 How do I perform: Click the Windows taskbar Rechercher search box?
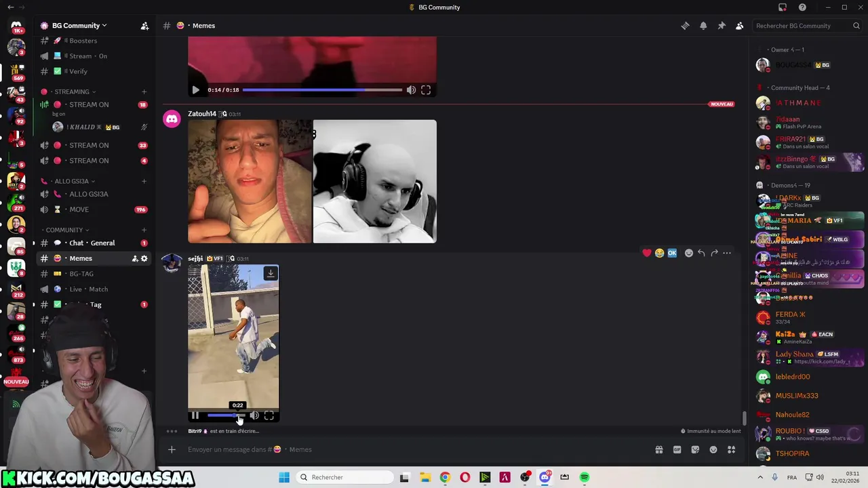[344, 477]
